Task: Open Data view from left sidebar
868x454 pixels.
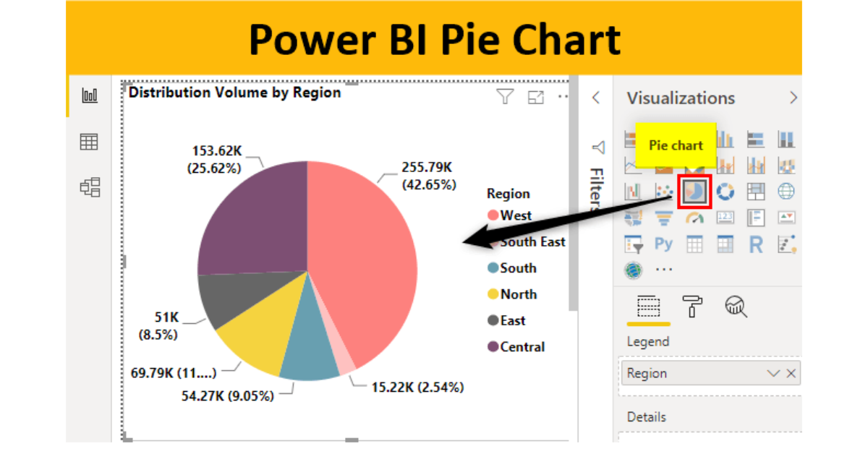Action: [x=90, y=142]
